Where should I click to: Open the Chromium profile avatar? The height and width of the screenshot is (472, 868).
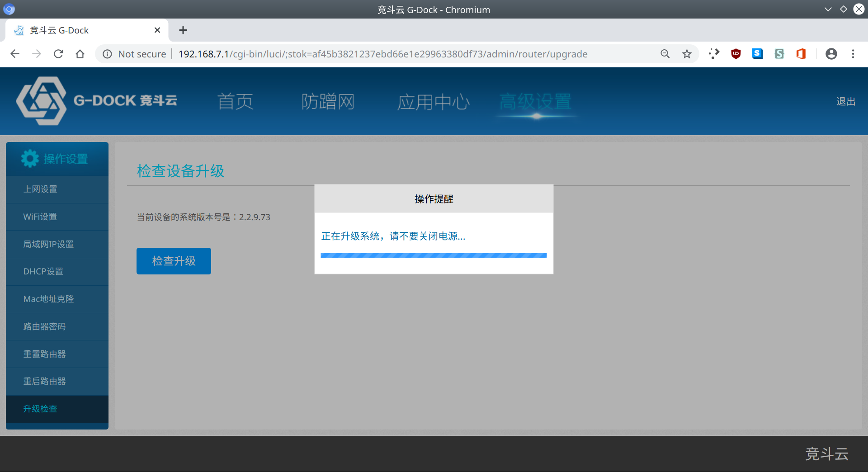(x=831, y=54)
